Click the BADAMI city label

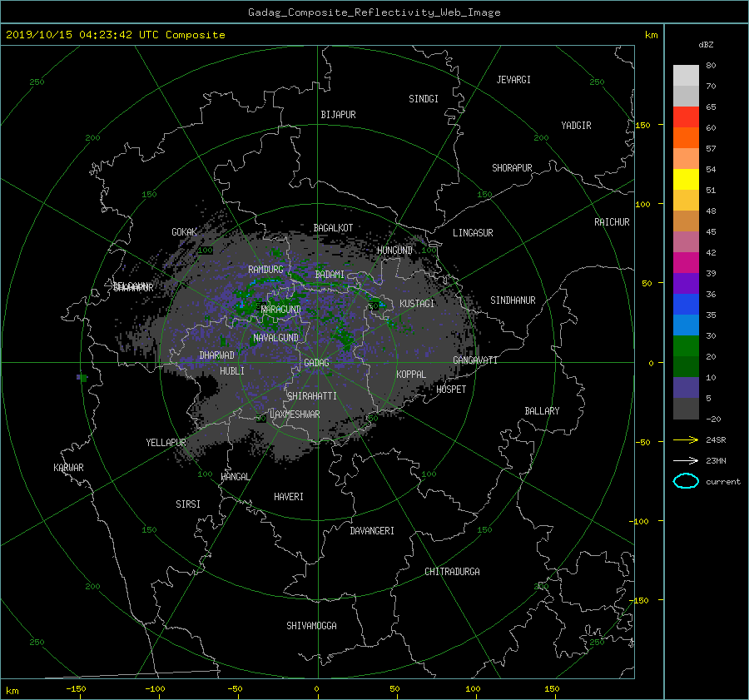point(330,275)
